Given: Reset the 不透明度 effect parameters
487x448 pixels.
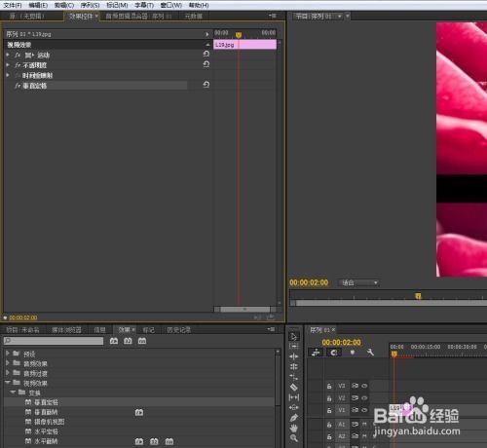Looking at the screenshot, I should tap(206, 64).
